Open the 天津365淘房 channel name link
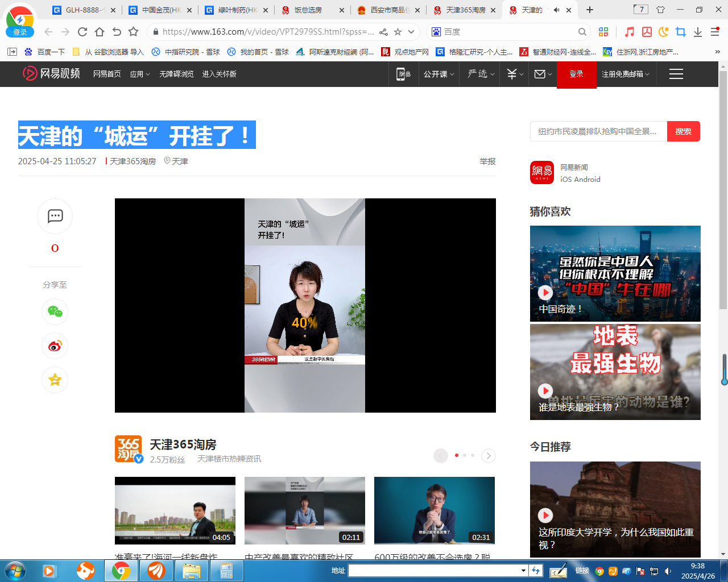This screenshot has height=582, width=728. coord(183,444)
